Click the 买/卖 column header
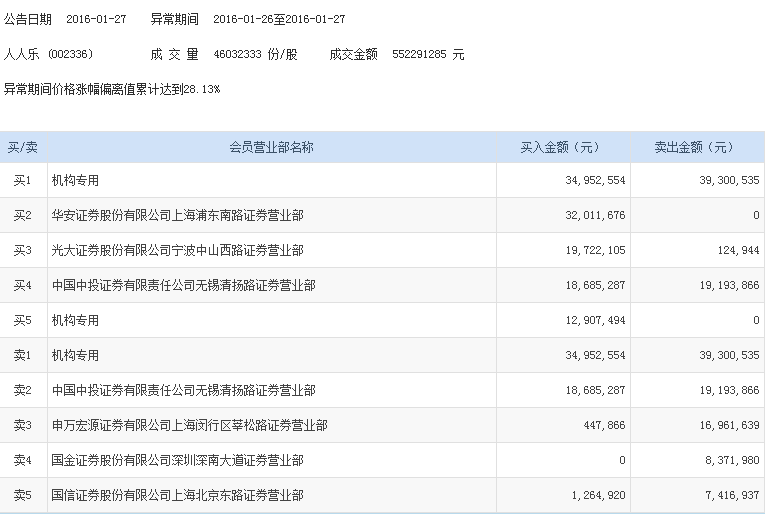This screenshot has width=767, height=514. point(23,147)
